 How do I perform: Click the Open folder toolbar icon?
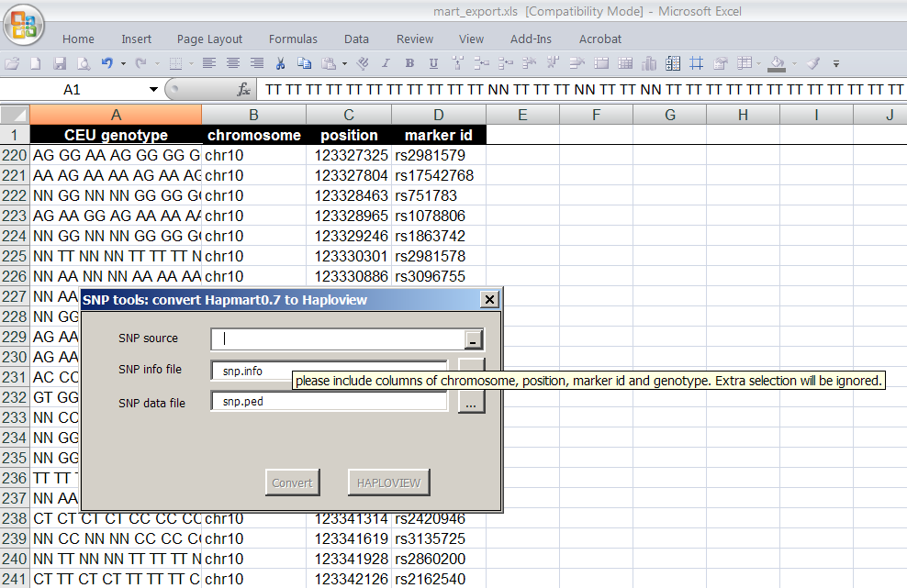pos(12,63)
